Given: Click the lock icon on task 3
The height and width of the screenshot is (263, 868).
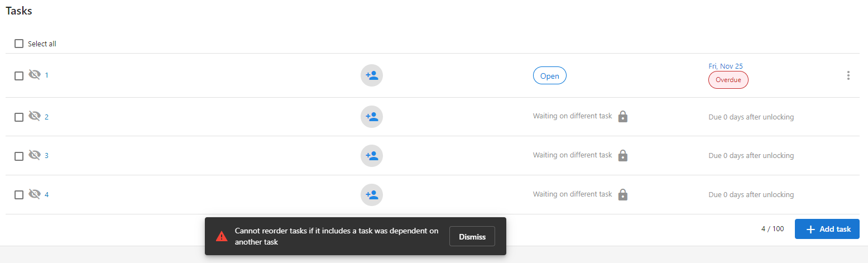Looking at the screenshot, I should point(624,156).
